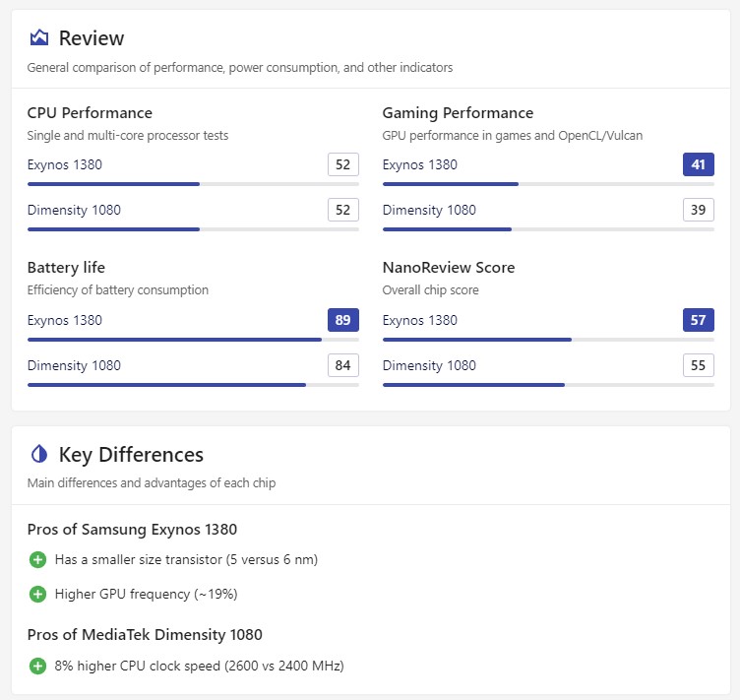The image size is (740, 700).
Task: Click Main differences and advantages description
Action: pos(152,483)
